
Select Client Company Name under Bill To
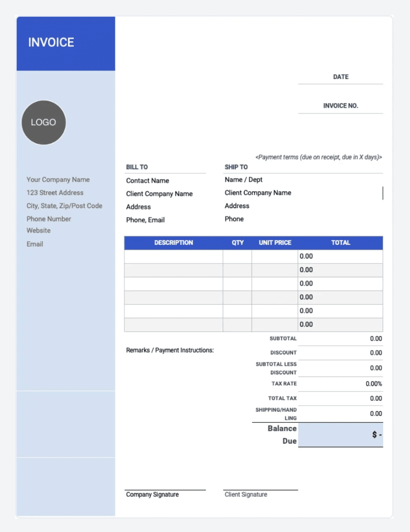tap(159, 194)
